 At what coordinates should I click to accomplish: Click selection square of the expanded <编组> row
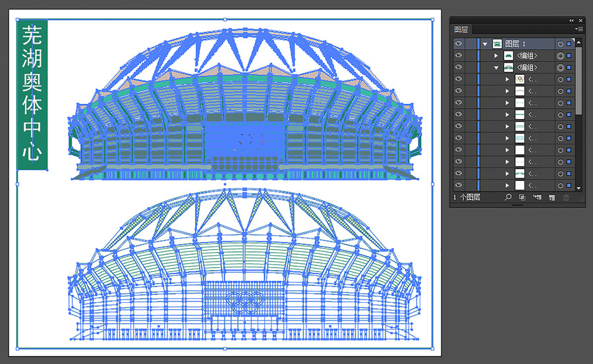pyautogui.click(x=569, y=68)
